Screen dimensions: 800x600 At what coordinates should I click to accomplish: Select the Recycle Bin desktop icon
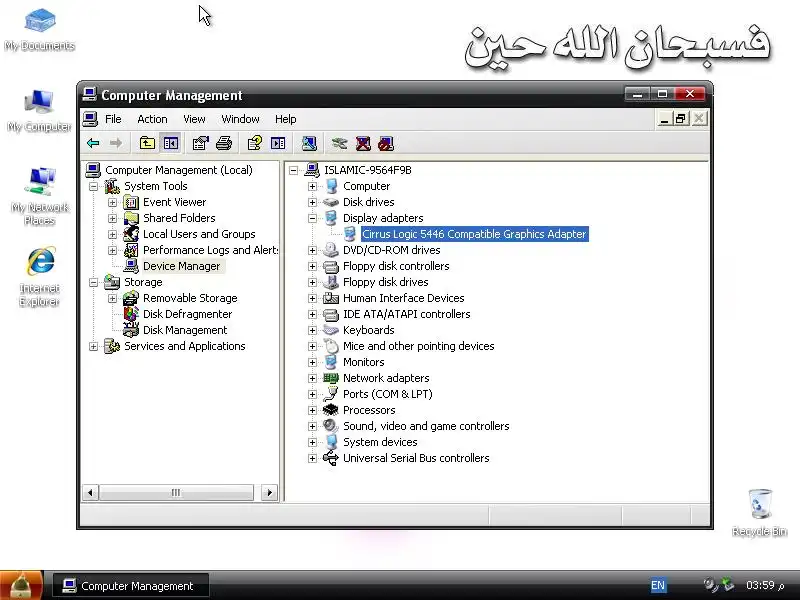760,513
